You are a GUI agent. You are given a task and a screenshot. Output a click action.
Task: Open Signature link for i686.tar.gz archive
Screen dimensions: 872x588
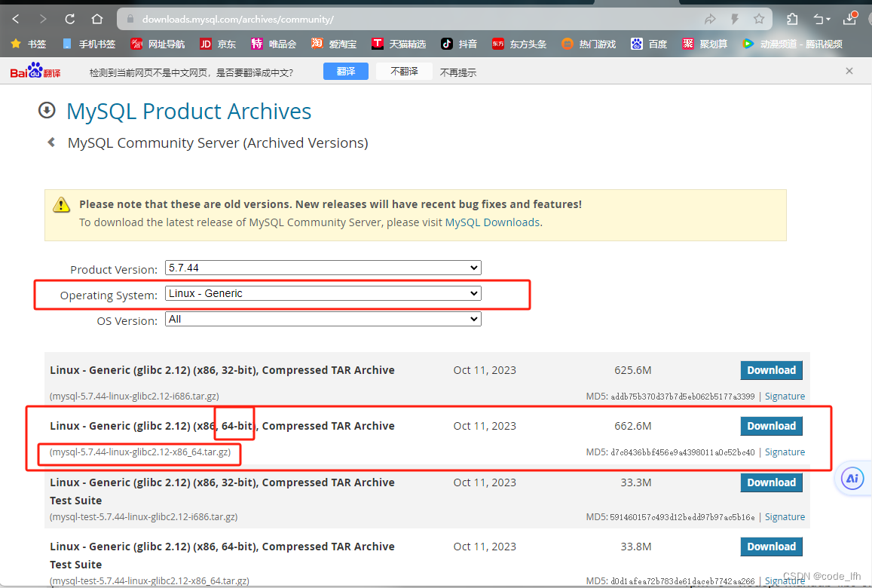pos(785,396)
